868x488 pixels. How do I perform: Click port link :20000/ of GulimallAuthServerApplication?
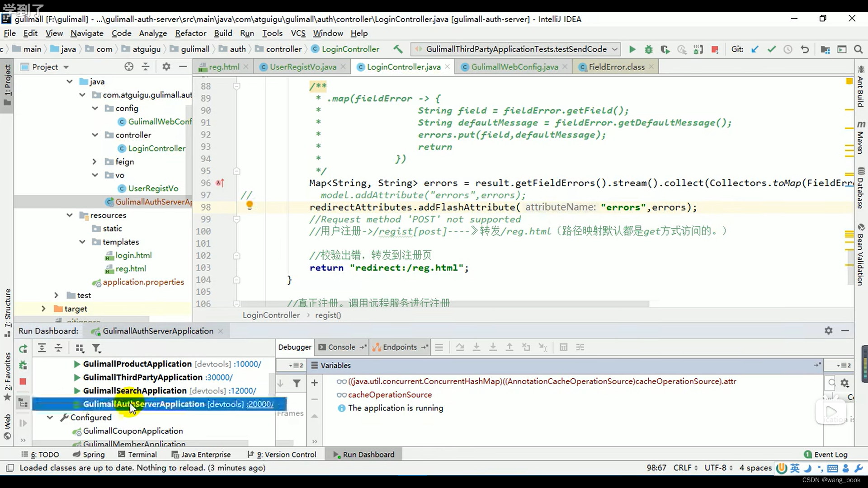pos(260,404)
